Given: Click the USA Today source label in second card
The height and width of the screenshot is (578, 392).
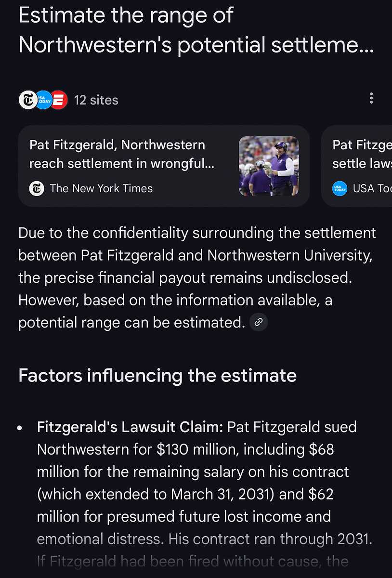Looking at the screenshot, I should [371, 188].
